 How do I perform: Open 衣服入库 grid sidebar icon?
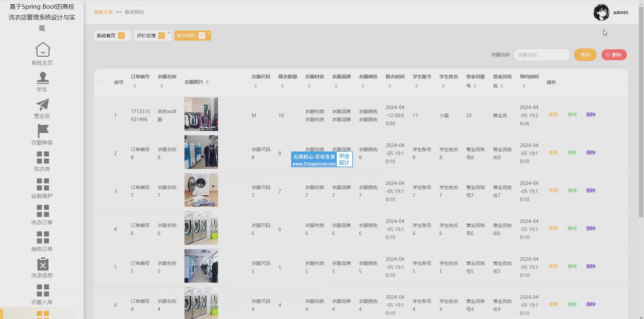coord(43,290)
